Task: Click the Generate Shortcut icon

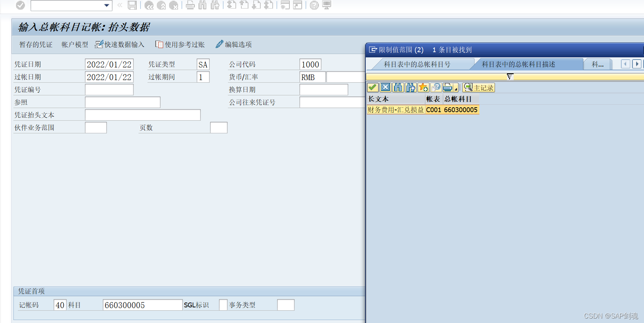Action: [298, 5]
